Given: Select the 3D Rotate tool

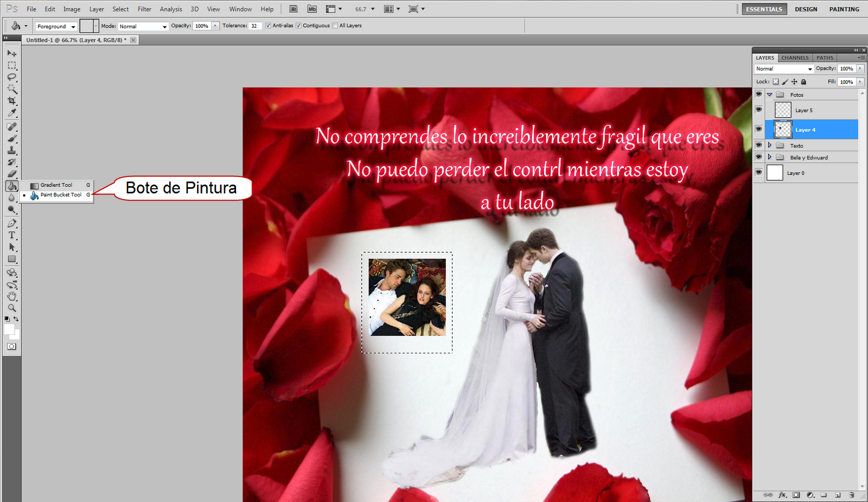Looking at the screenshot, I should pyautogui.click(x=11, y=272).
